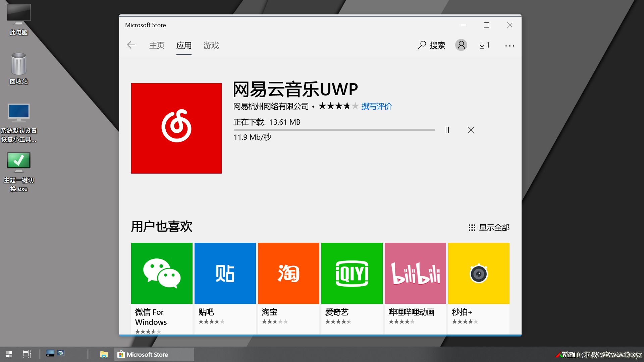The height and width of the screenshot is (362, 644).
Task: Switch to the 游戏 tab
Action: 211,45
